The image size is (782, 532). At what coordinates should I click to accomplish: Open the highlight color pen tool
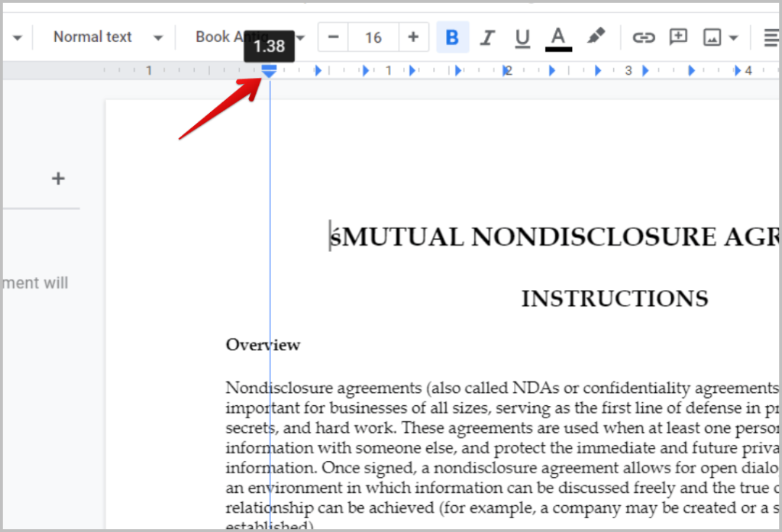click(596, 37)
